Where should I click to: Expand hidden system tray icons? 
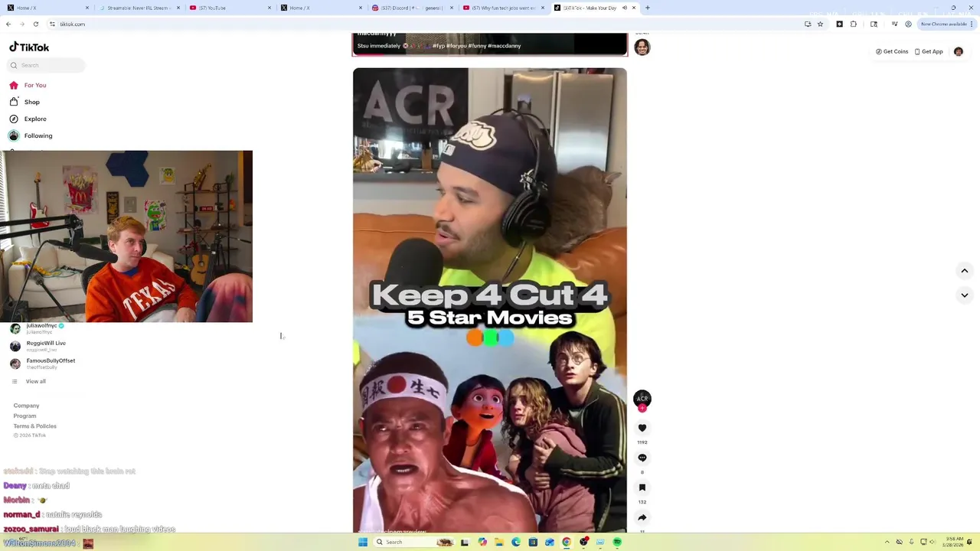click(887, 542)
